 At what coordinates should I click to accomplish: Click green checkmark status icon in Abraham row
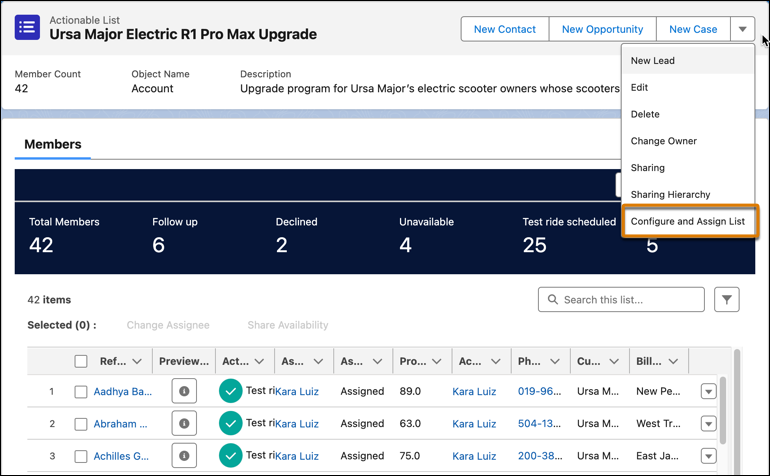230,423
